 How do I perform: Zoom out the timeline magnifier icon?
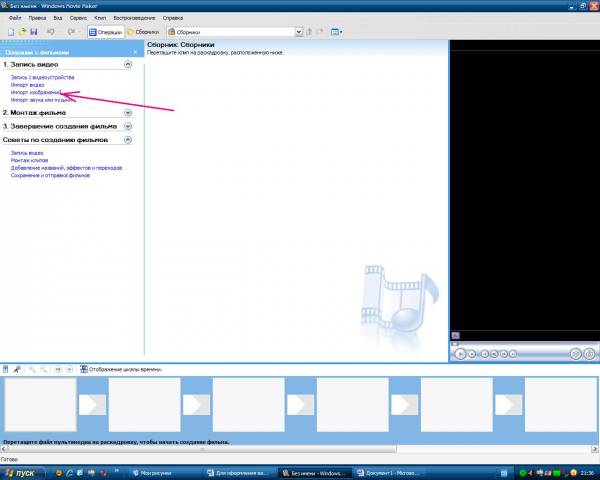[44, 369]
